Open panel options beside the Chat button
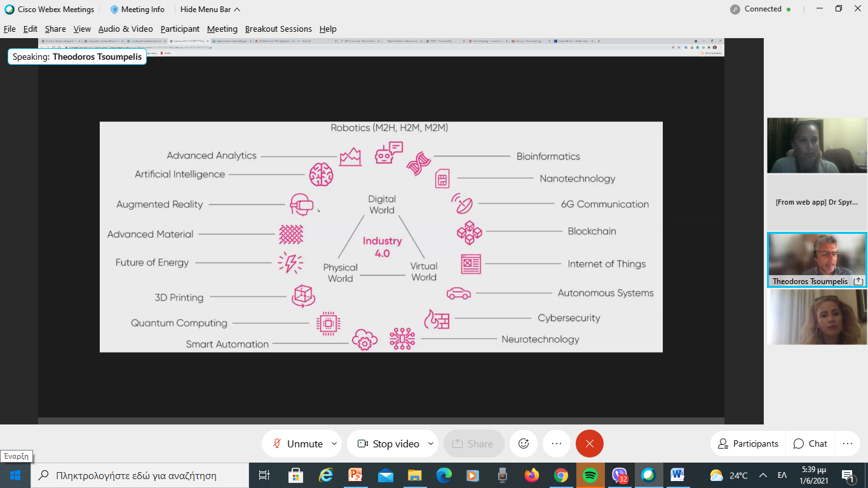 (x=847, y=444)
